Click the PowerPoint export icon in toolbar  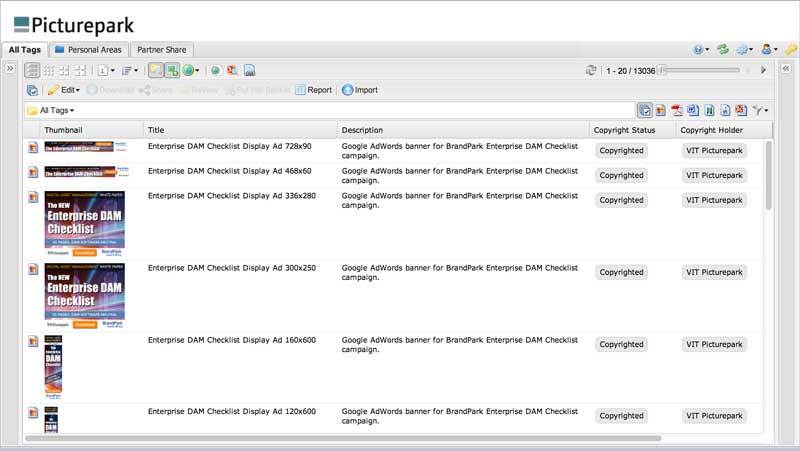pos(232,70)
